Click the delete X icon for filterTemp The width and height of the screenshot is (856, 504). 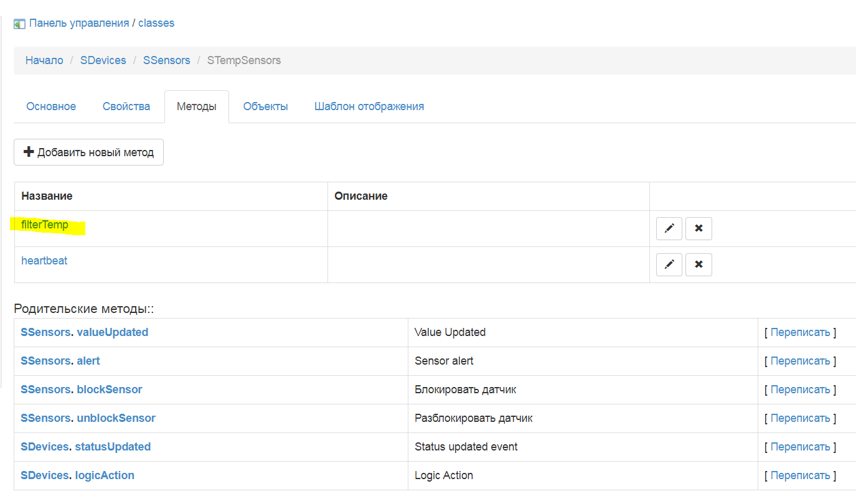click(698, 229)
